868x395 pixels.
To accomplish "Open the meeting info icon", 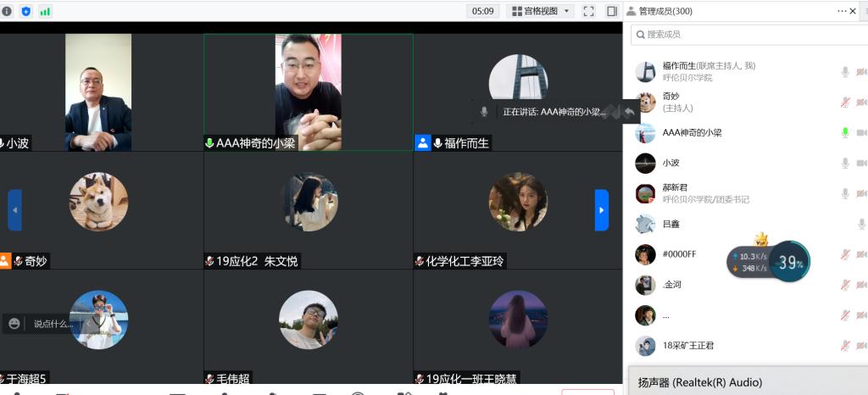I will coord(8,11).
